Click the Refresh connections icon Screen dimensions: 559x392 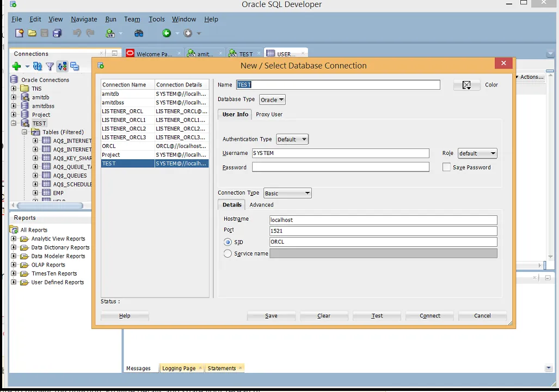37,66
